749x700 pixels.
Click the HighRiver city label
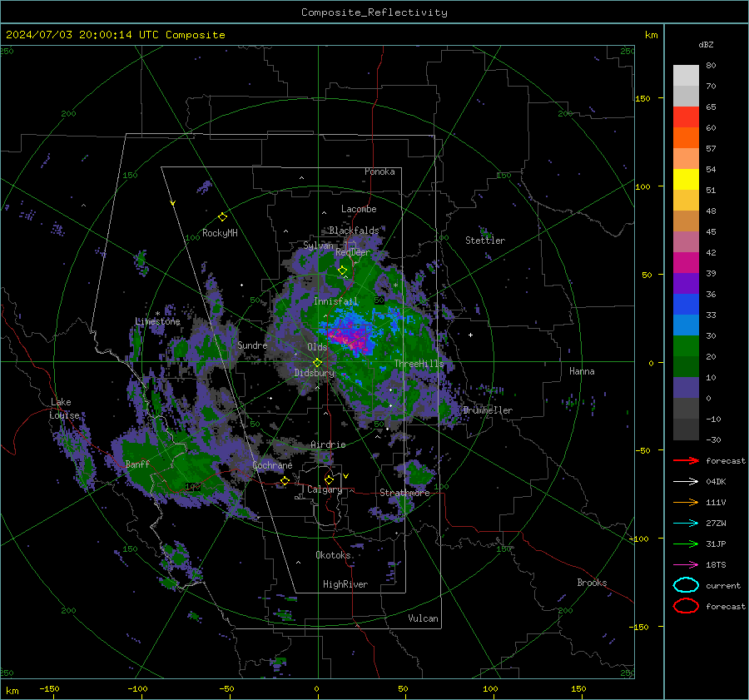click(345, 585)
